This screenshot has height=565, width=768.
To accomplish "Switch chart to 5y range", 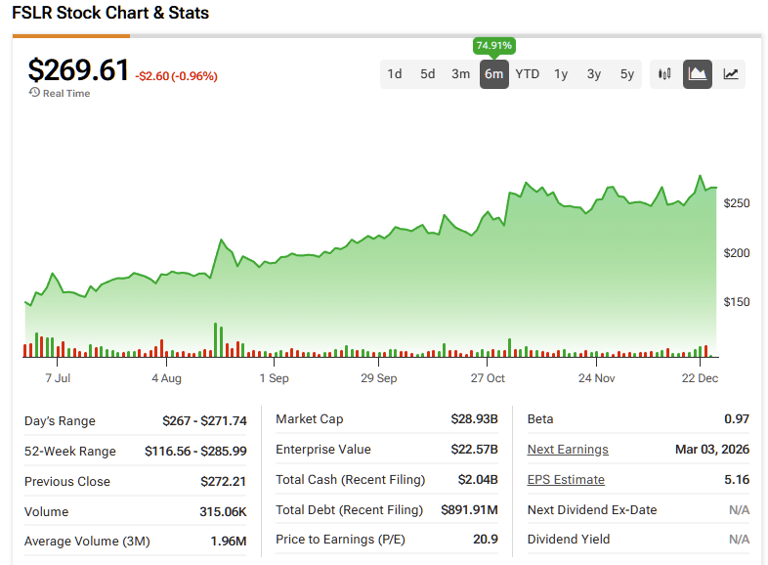I will pyautogui.click(x=627, y=74).
